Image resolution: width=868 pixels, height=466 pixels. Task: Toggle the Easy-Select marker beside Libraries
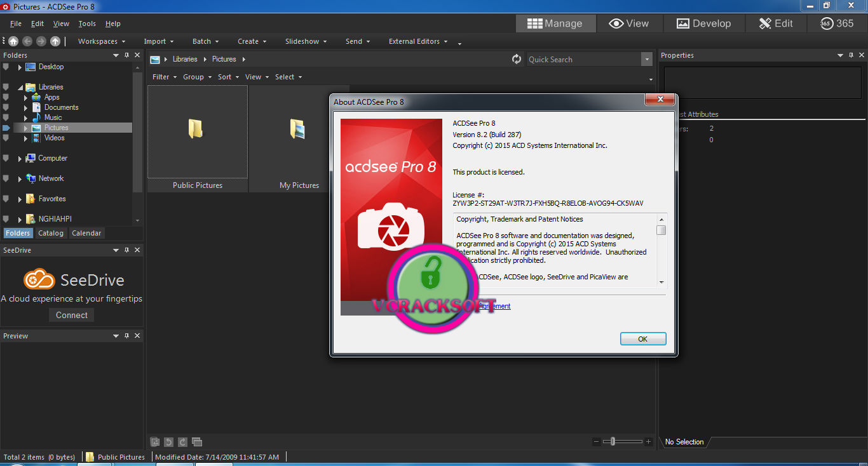(x=6, y=87)
